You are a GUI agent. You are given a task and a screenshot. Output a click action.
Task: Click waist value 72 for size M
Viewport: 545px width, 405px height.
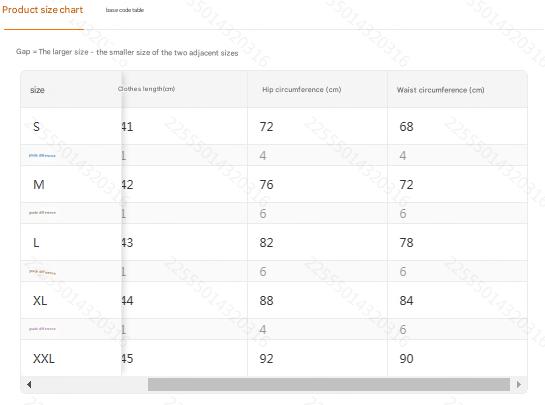point(406,185)
